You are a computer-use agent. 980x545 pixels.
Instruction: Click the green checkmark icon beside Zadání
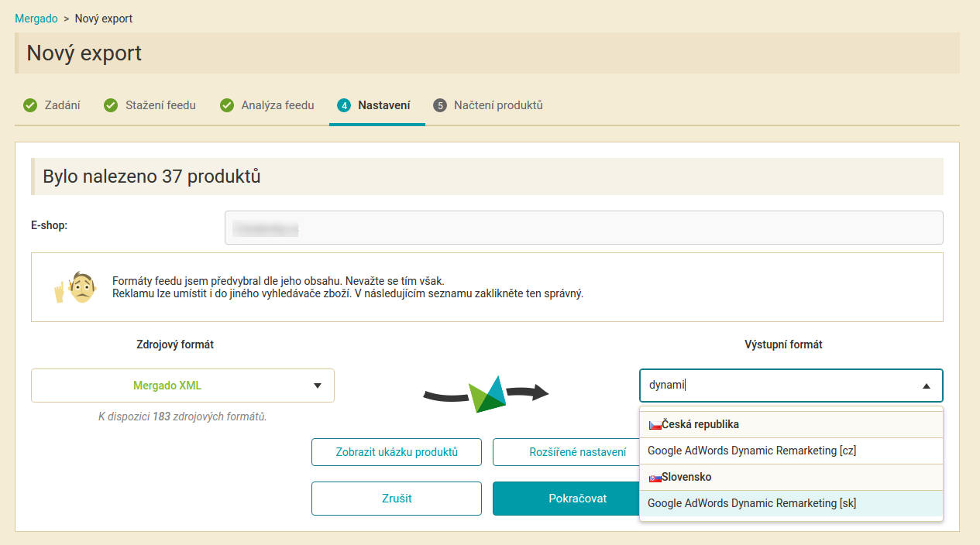30,105
